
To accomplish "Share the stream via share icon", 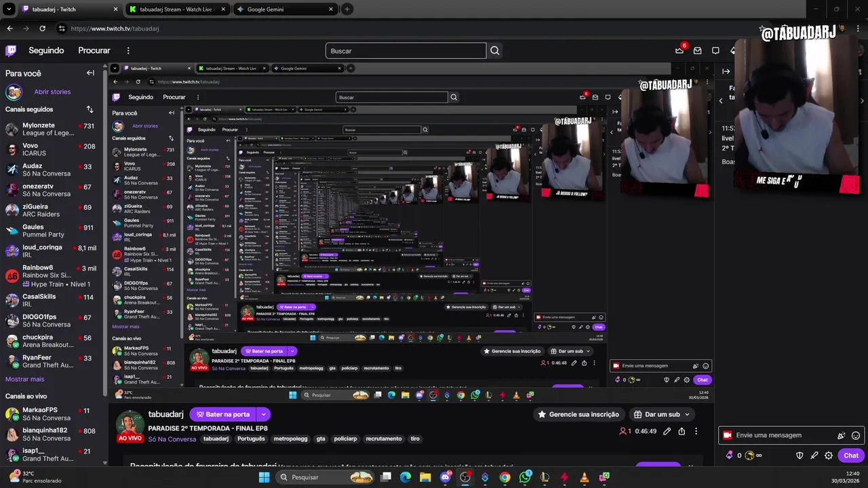I will pyautogui.click(x=682, y=431).
